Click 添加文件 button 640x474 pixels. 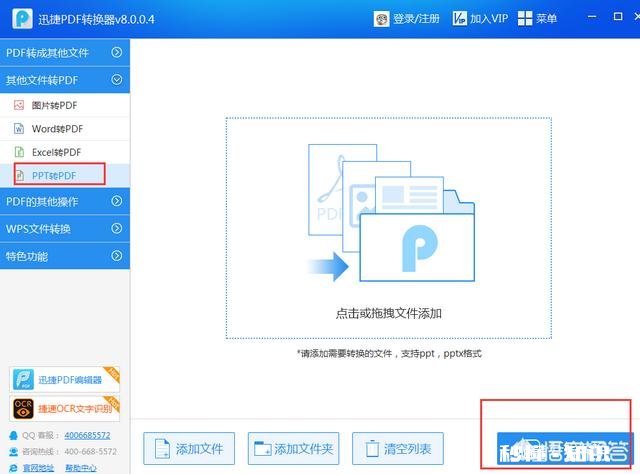pyautogui.click(x=189, y=449)
